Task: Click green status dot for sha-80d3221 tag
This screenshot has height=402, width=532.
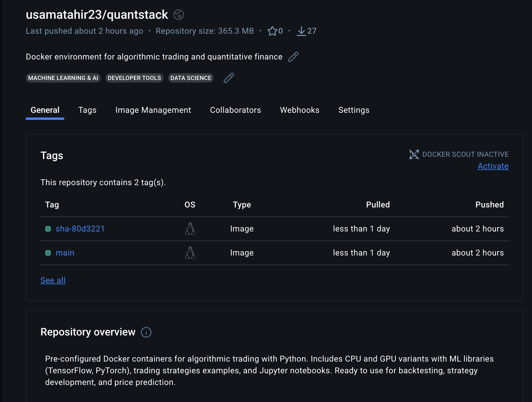Action: 48,229
